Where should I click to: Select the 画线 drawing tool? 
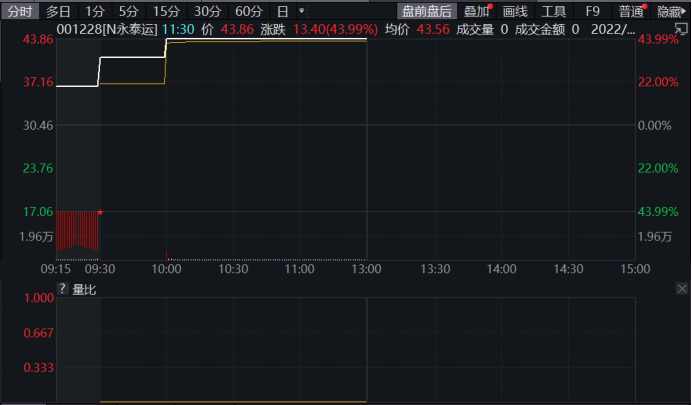515,11
